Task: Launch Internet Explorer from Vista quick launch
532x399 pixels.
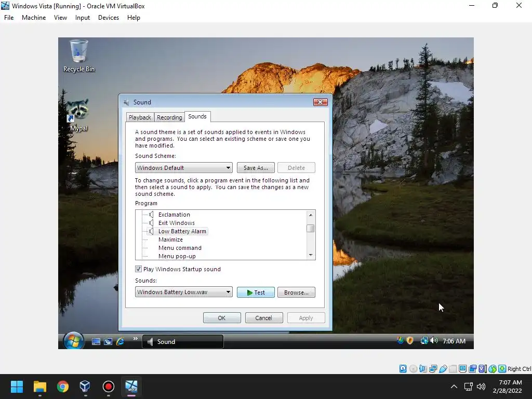Action: 120,341
